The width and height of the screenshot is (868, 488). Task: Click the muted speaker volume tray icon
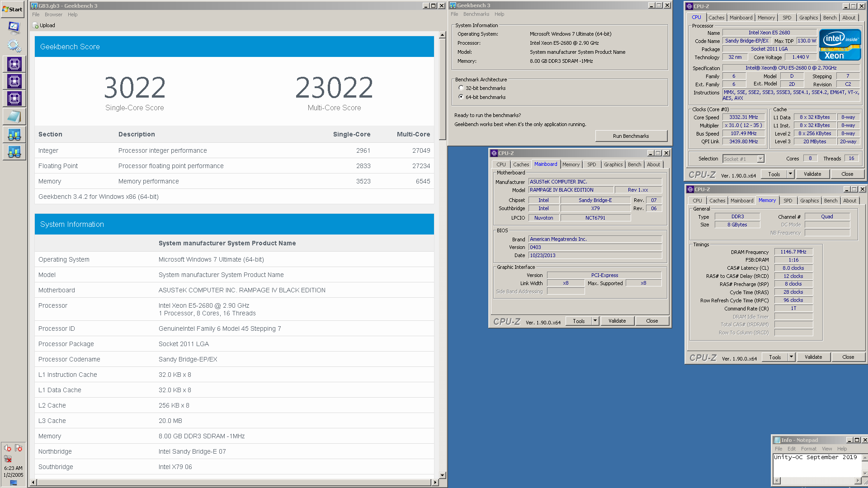pos(8,448)
